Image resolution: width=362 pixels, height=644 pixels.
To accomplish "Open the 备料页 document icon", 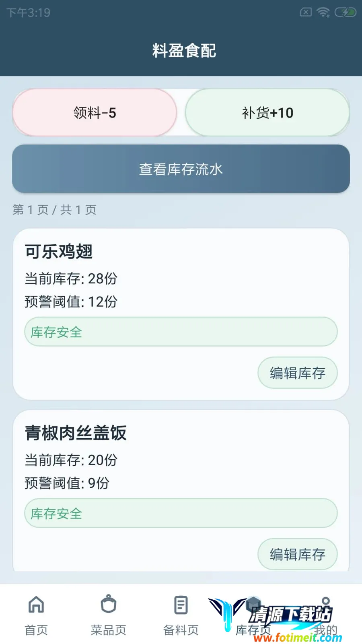I will [181, 605].
